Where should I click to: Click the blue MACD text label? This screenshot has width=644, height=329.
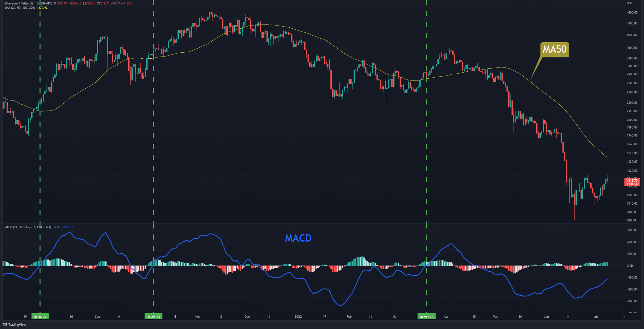298,238
